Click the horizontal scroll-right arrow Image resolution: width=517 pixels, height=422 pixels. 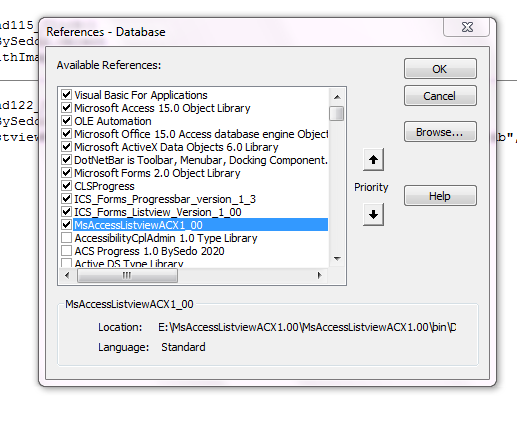click(x=320, y=275)
